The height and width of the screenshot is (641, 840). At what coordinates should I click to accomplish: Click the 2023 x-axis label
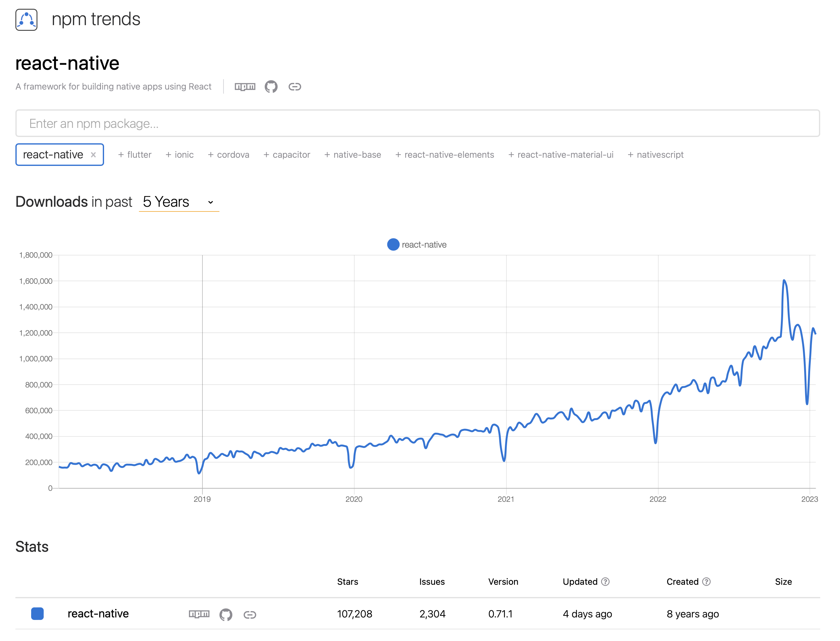click(x=810, y=499)
